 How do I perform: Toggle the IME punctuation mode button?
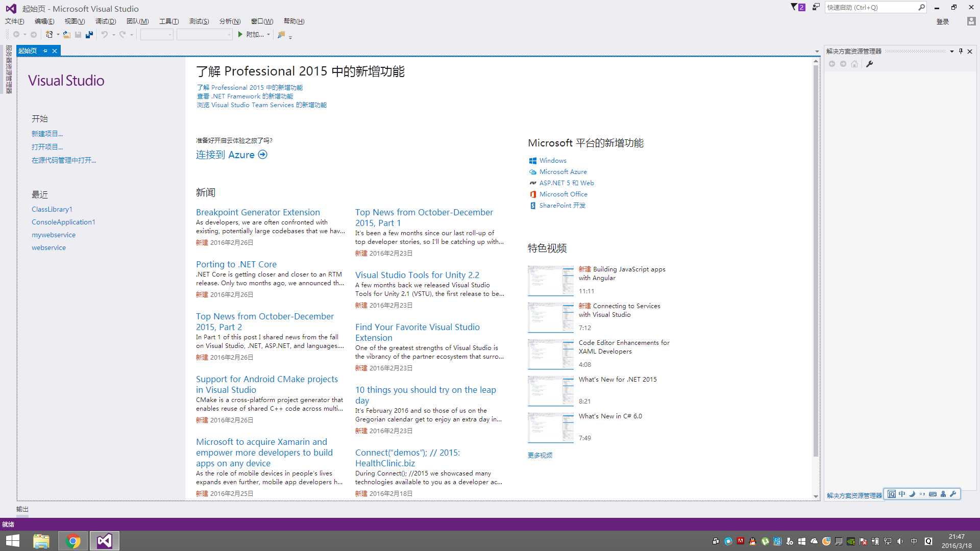[922, 494]
